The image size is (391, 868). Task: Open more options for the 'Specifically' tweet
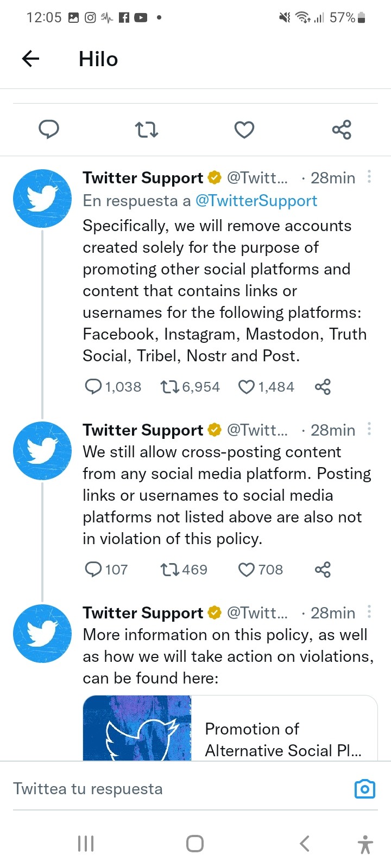tap(369, 177)
